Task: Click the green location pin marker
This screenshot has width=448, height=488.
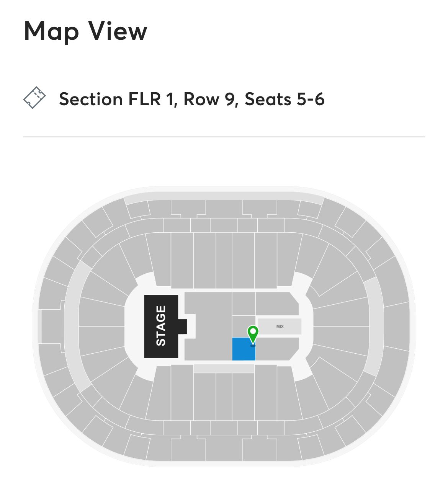Action: coord(253,335)
